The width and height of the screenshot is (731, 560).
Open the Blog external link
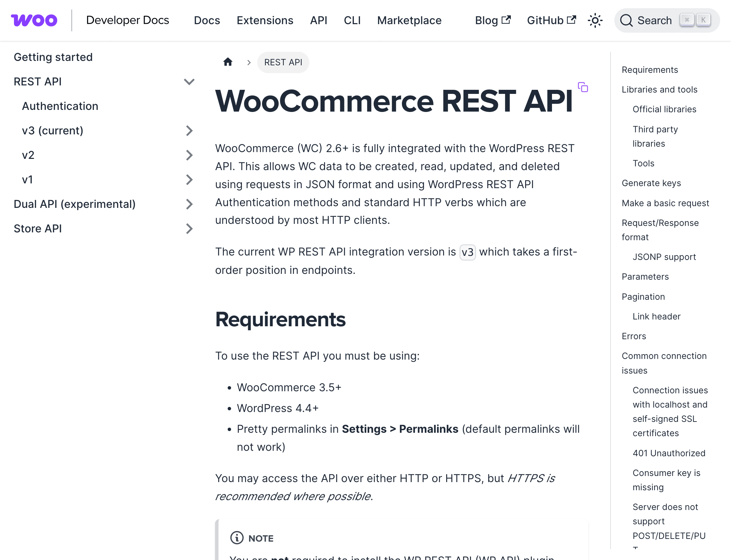coord(493,20)
